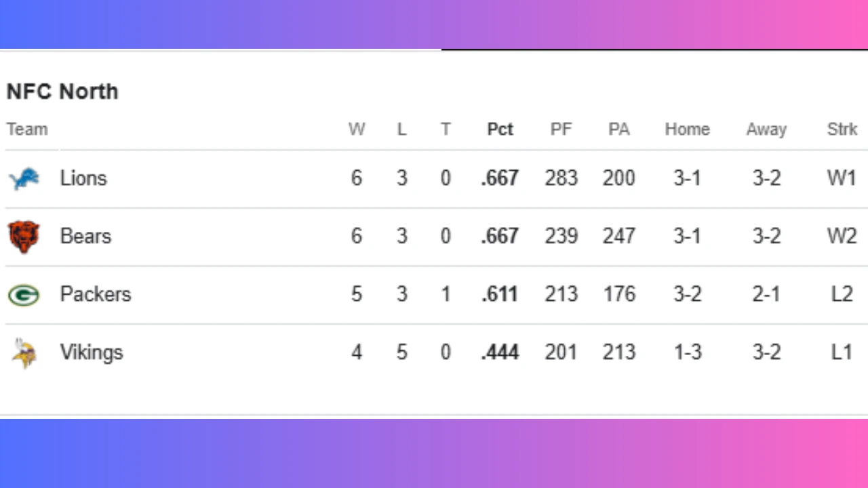The height and width of the screenshot is (488, 868).
Task: Sort by the PA column header
Action: pyautogui.click(x=618, y=129)
